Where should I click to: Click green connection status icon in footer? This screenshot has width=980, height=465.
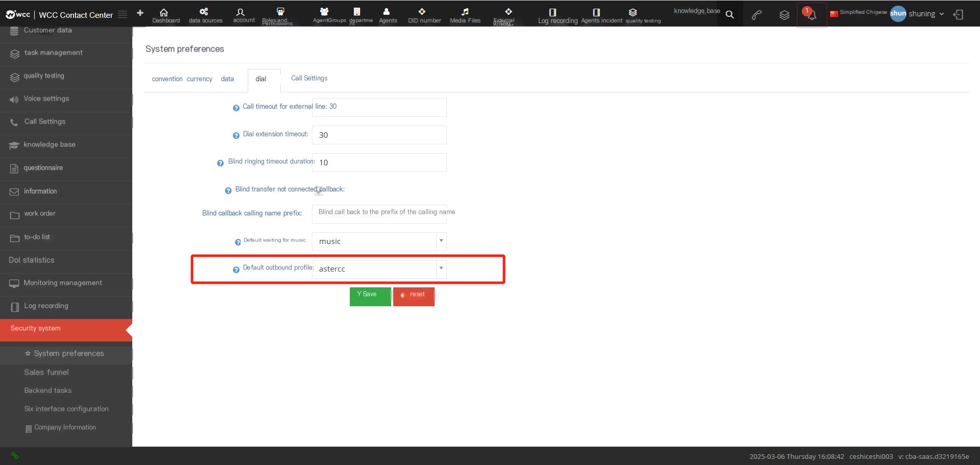[x=15, y=455]
